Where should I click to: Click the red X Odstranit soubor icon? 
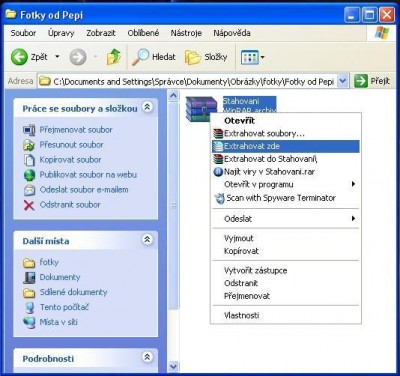[x=29, y=205]
